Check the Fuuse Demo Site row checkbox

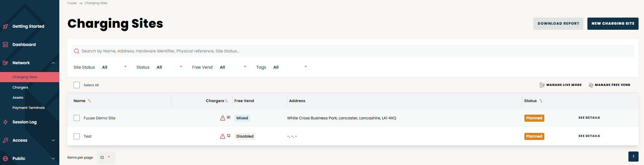click(x=77, y=118)
